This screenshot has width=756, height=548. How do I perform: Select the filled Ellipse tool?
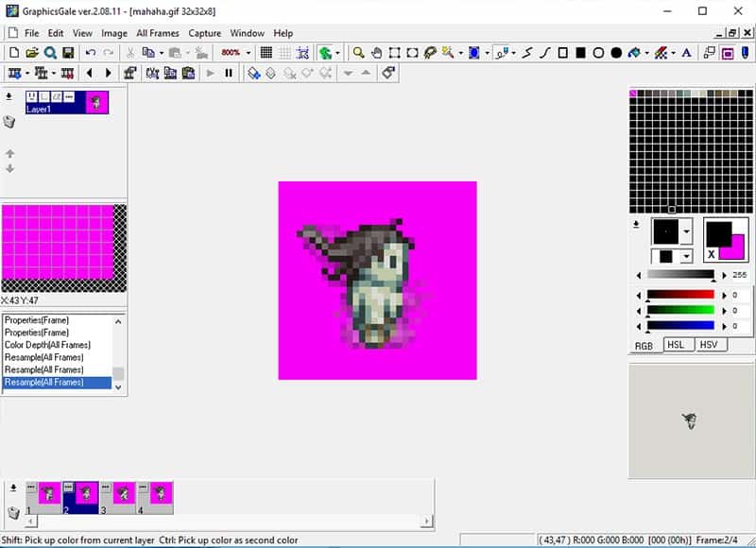pyautogui.click(x=616, y=53)
